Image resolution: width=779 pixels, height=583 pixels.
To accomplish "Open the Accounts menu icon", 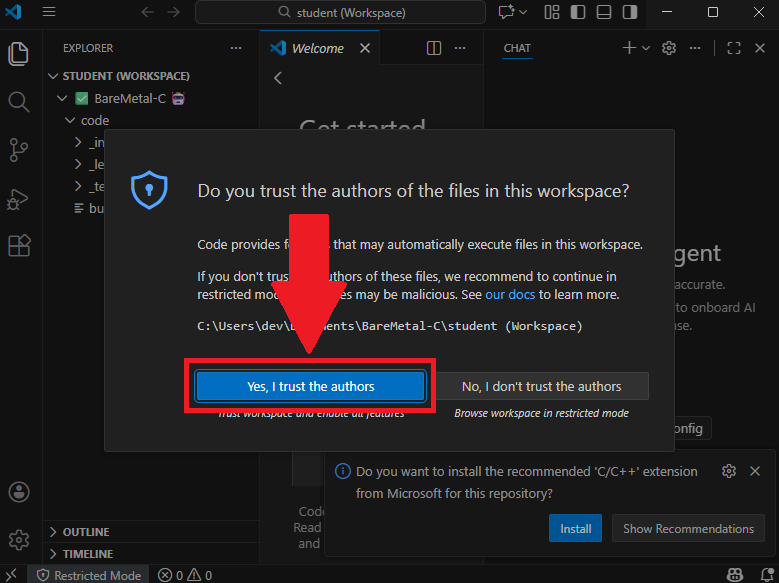I will [x=19, y=492].
